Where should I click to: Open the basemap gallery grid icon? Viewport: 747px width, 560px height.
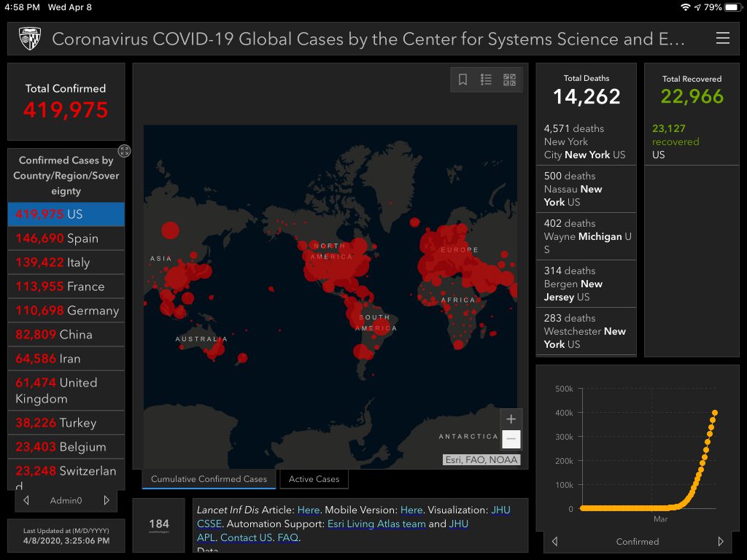pyautogui.click(x=509, y=80)
